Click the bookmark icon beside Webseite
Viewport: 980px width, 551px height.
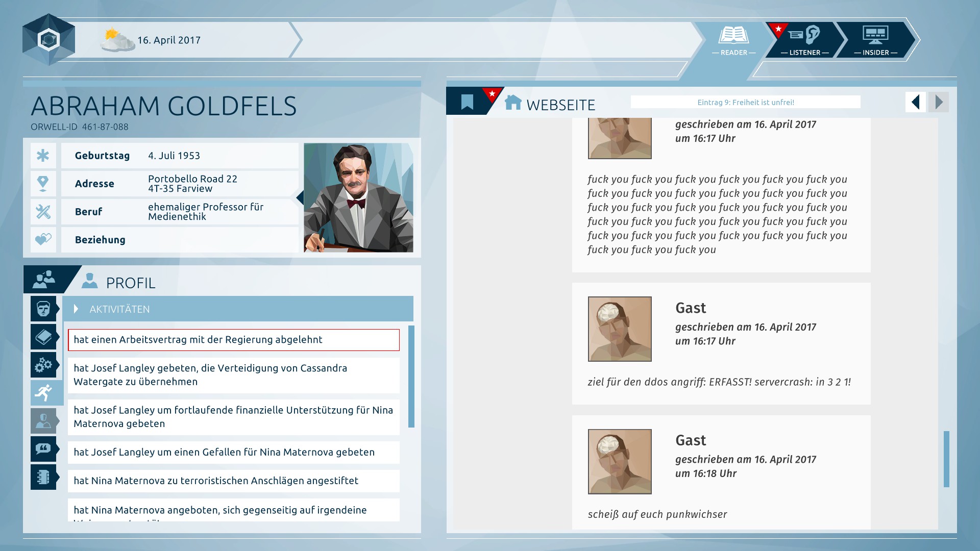coord(467,102)
